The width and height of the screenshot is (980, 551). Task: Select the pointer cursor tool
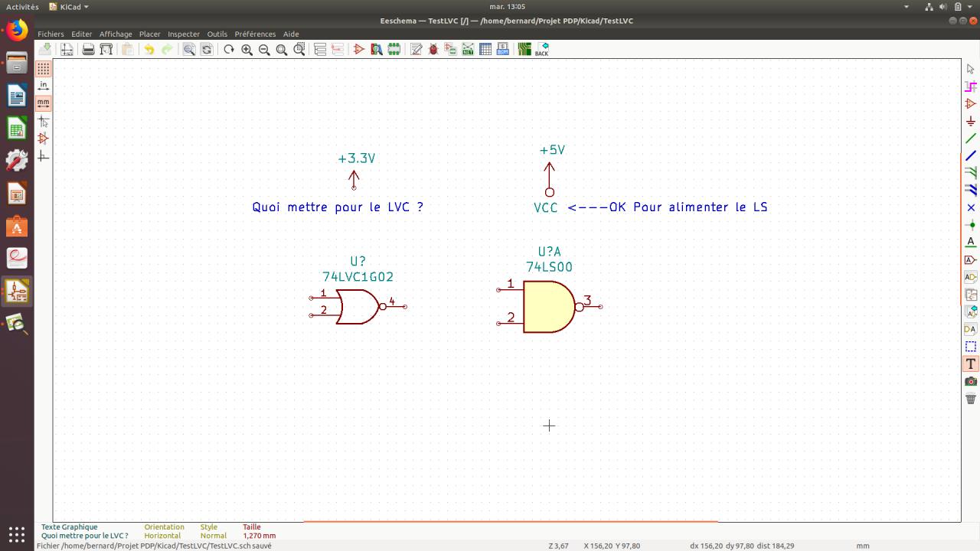click(x=971, y=69)
